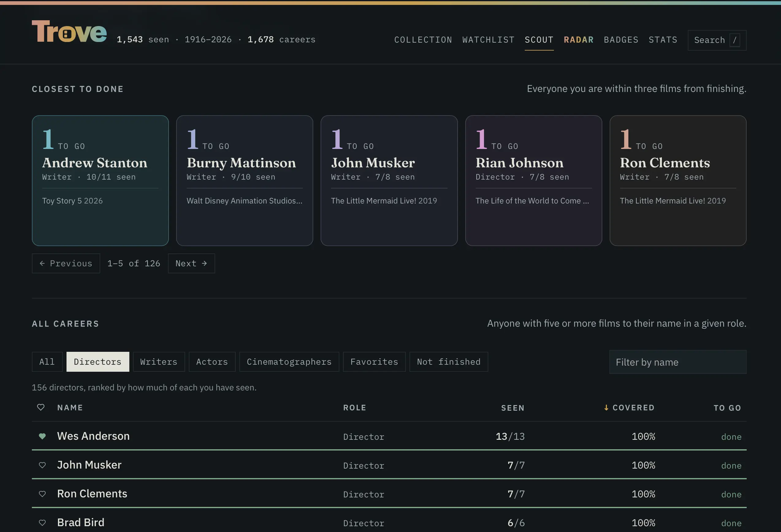Open the Radar section
This screenshot has height=532, width=781.
[578, 40]
